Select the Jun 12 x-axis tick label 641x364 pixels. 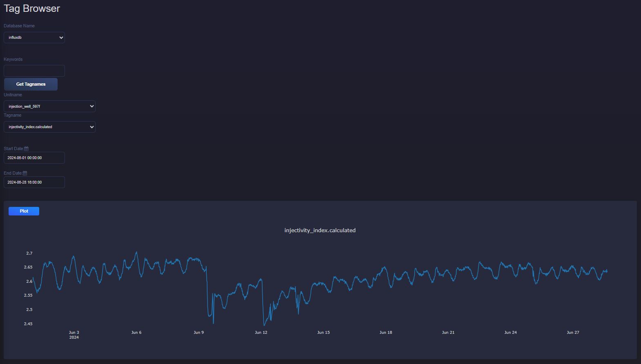click(261, 333)
